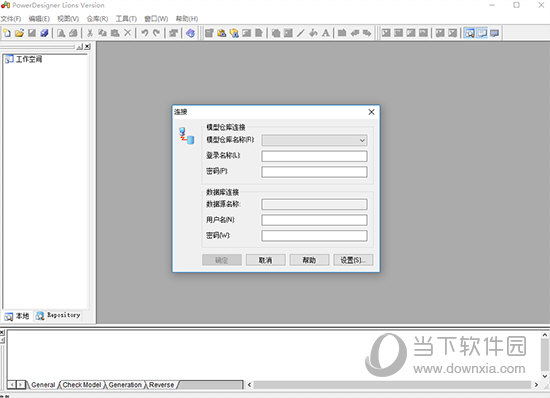Click the 设置(S).. button
This screenshot has height=398, width=550.
pos(353,260)
